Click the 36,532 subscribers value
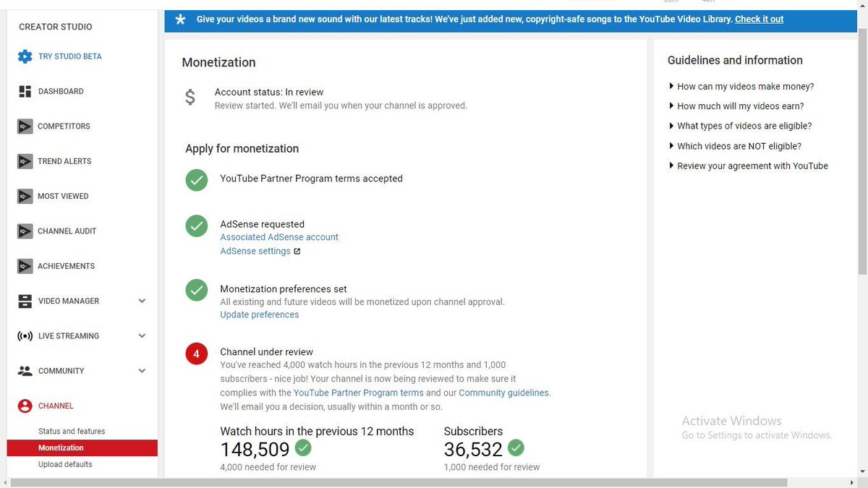This screenshot has width=868, height=488. (473, 450)
